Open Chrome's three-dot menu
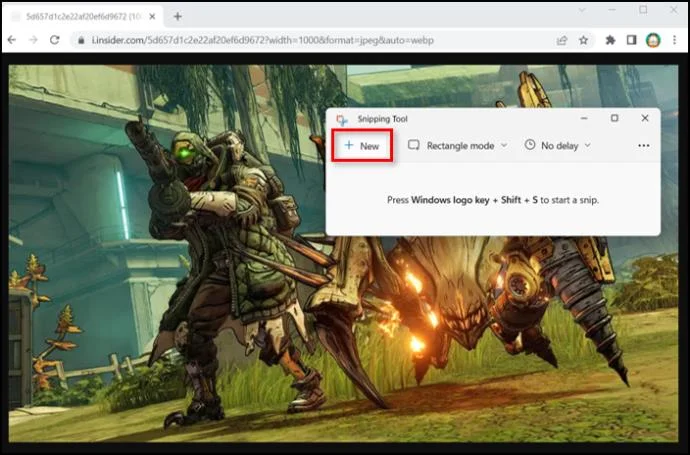The height and width of the screenshot is (455, 690). click(675, 40)
